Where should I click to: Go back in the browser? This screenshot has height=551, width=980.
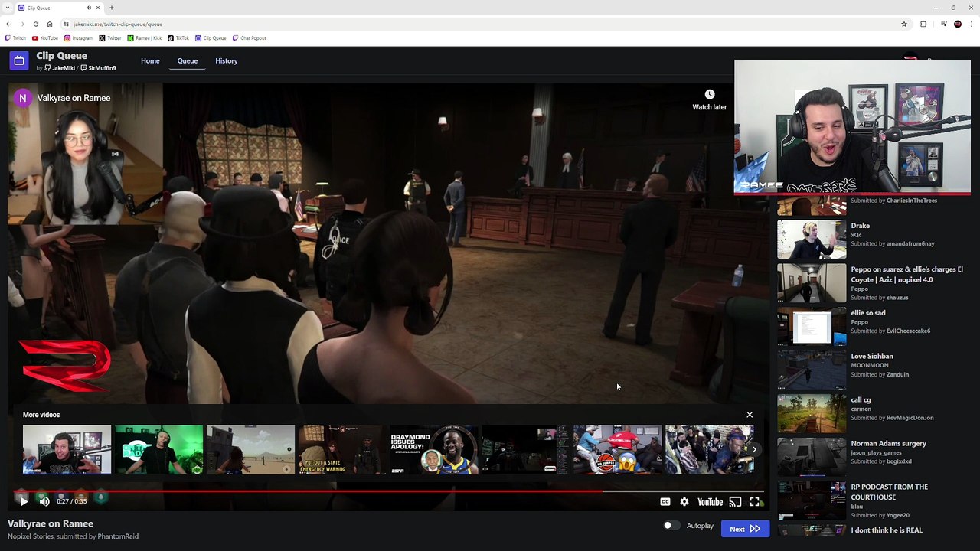pyautogui.click(x=8, y=24)
